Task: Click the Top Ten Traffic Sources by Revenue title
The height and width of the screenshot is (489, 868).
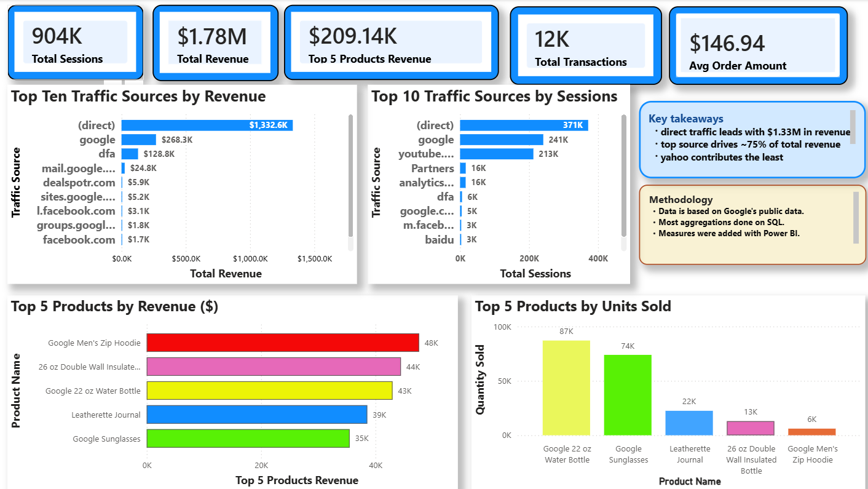Action: pos(138,97)
